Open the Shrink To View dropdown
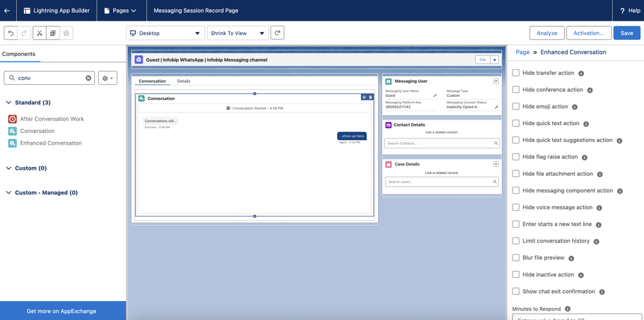644x320 pixels. click(x=238, y=33)
